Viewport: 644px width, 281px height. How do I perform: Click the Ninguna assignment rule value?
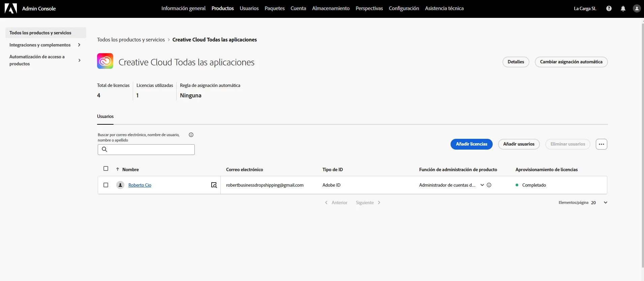(x=190, y=95)
